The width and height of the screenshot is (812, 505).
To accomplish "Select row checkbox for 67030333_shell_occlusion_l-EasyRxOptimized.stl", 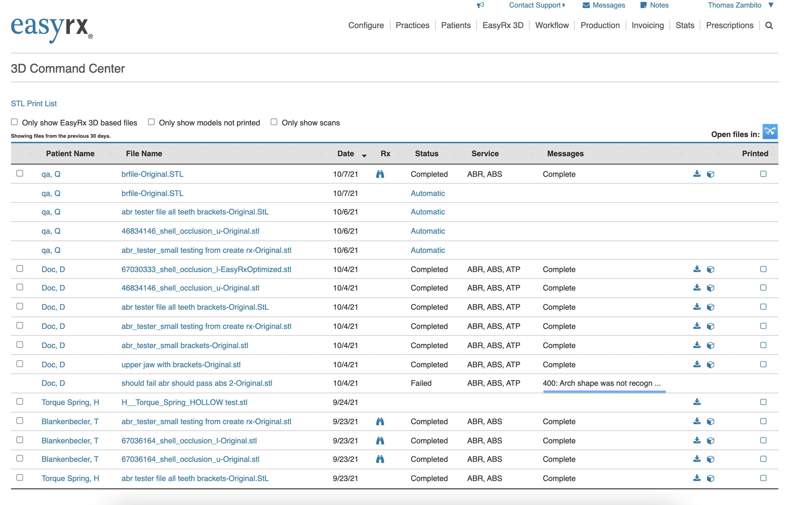I will tap(20, 269).
